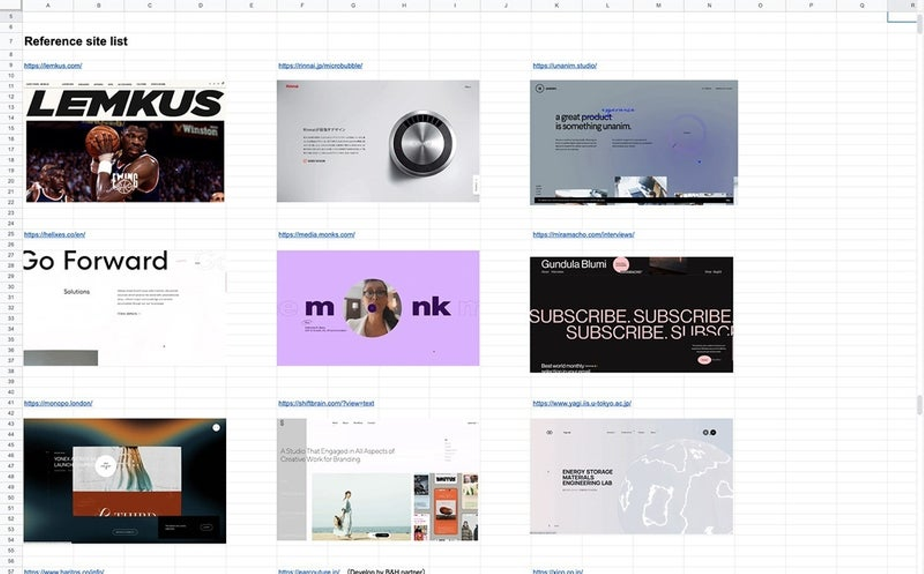924x574 pixels.
Task: Select column F header
Action: [302, 5]
